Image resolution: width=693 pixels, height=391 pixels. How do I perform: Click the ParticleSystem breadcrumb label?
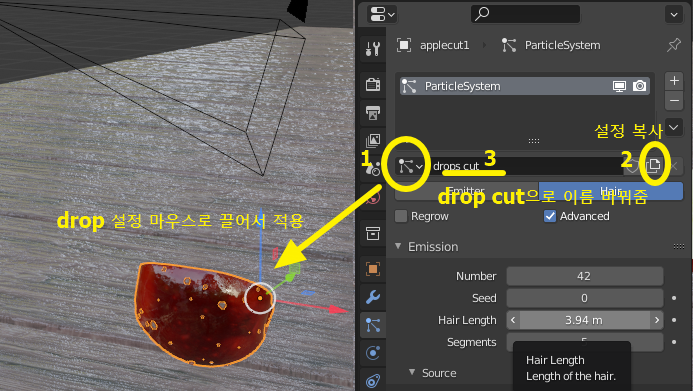pyautogui.click(x=562, y=46)
